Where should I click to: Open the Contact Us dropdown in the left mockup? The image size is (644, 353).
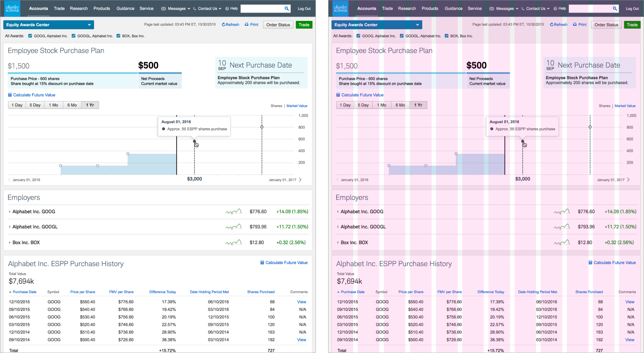coord(207,8)
